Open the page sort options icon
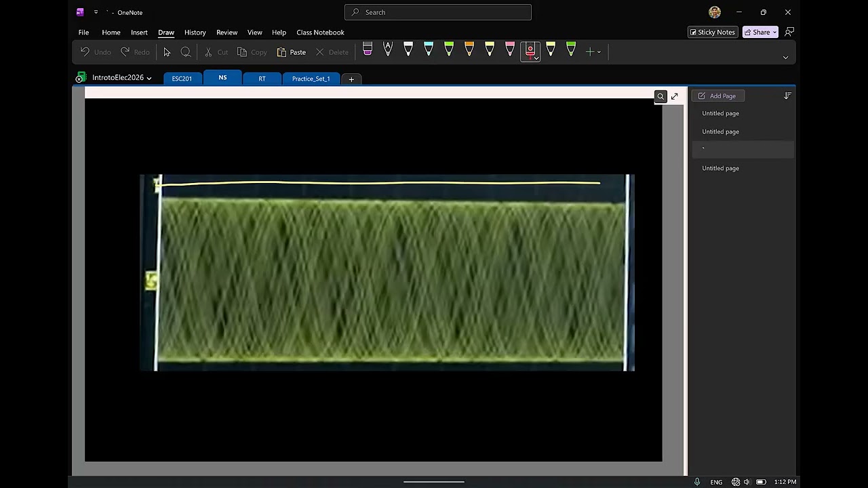 click(787, 96)
